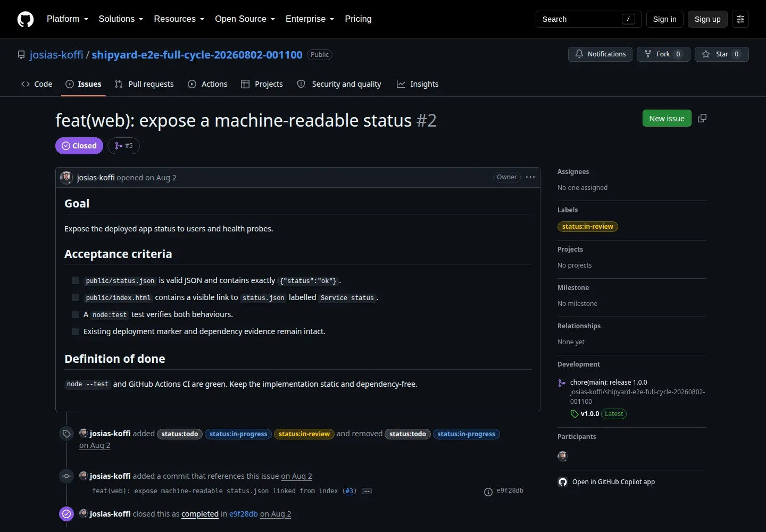This screenshot has width=766, height=532.
Task: Open linked pull request #5 badge
Action: tap(123, 146)
